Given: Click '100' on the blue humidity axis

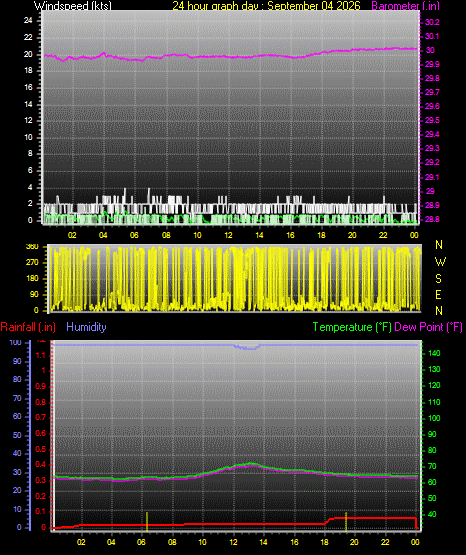Looking at the screenshot, I should pyautogui.click(x=16, y=342).
